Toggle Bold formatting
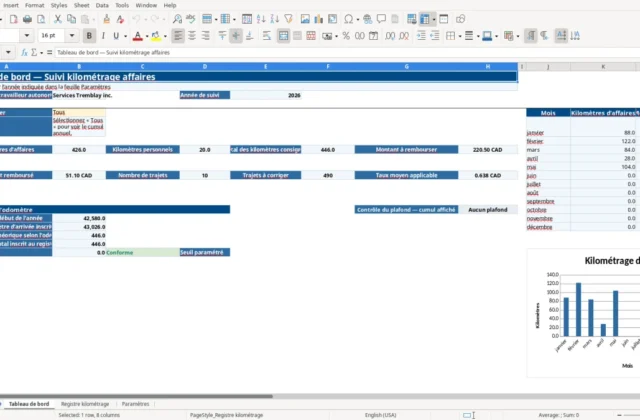The width and height of the screenshot is (640, 420). (89, 36)
